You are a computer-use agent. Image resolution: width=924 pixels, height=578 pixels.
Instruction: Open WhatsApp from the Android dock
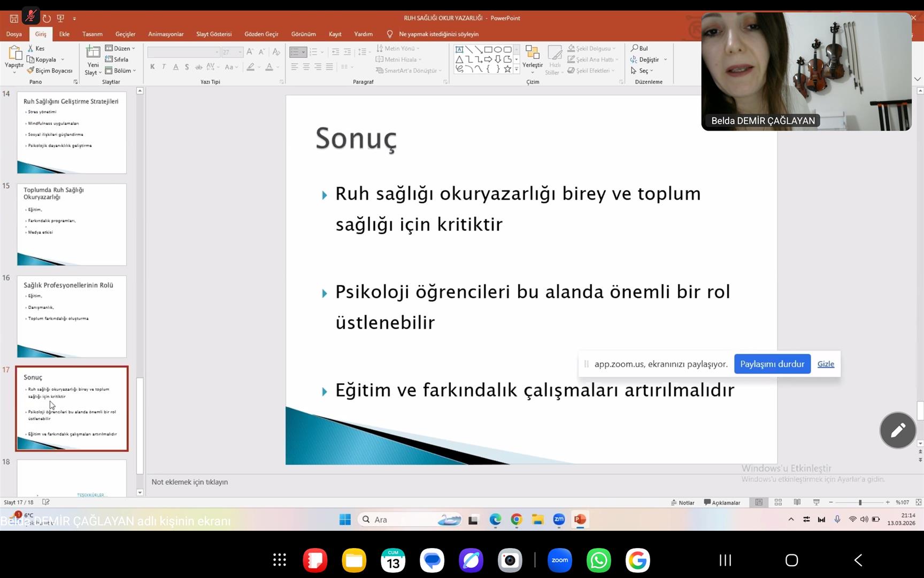pos(598,560)
